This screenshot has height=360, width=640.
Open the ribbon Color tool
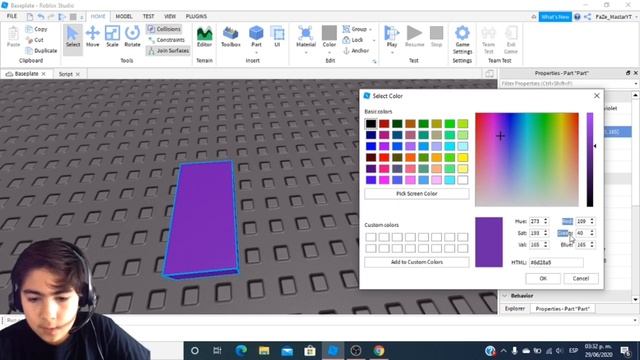coord(329,37)
